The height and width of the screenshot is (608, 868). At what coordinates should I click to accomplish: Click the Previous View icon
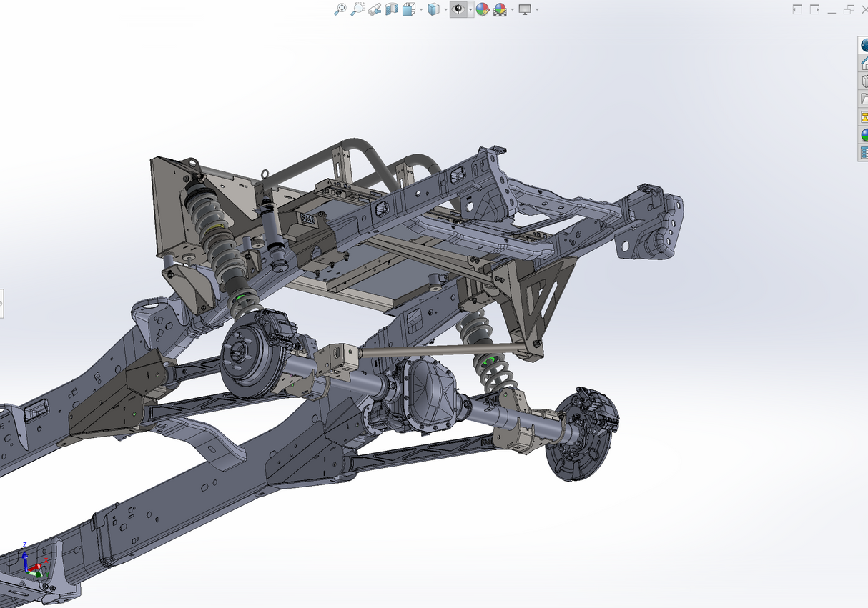click(x=375, y=9)
